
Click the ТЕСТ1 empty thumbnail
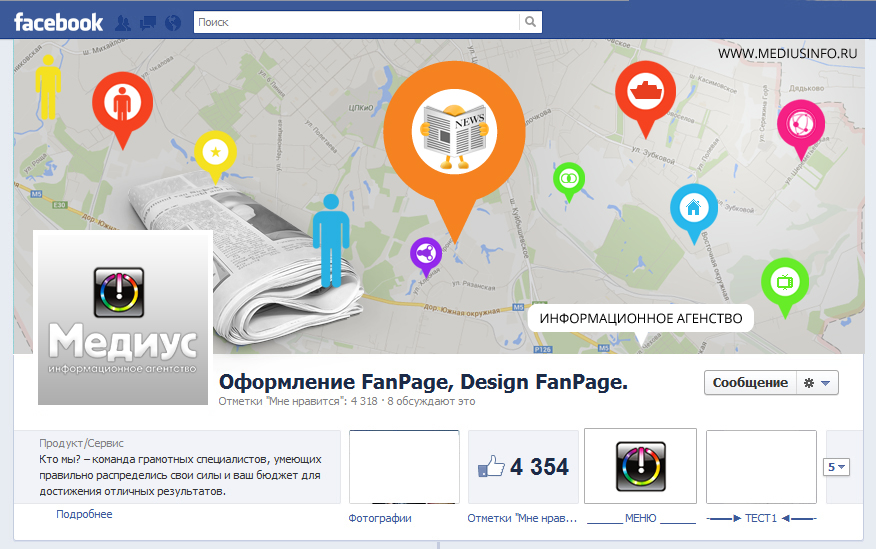(761, 467)
